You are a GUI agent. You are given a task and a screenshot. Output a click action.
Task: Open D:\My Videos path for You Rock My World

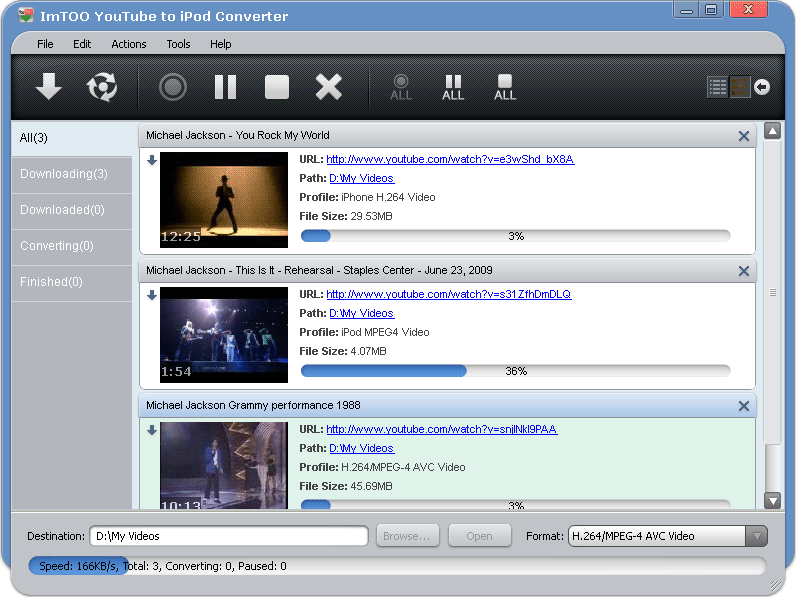(x=361, y=179)
